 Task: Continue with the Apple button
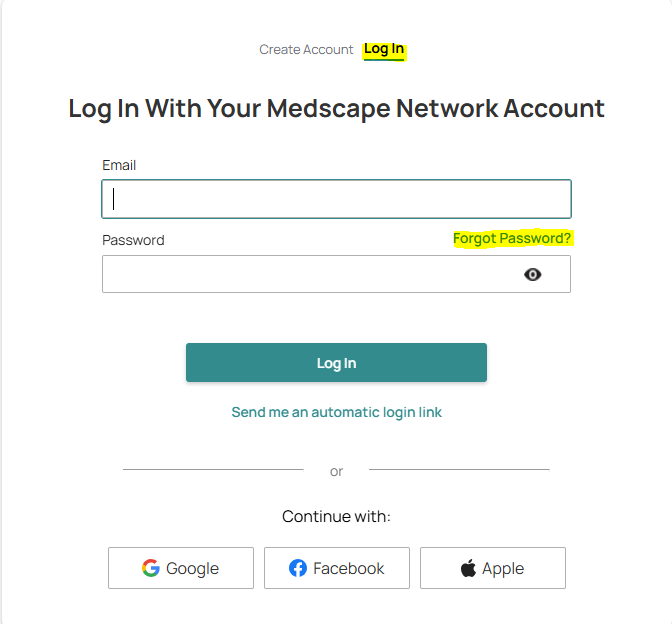[493, 568]
